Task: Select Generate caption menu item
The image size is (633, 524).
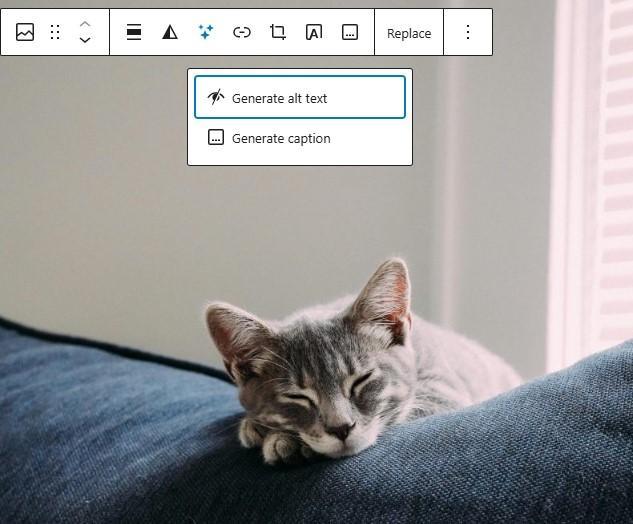Action: pyautogui.click(x=300, y=138)
